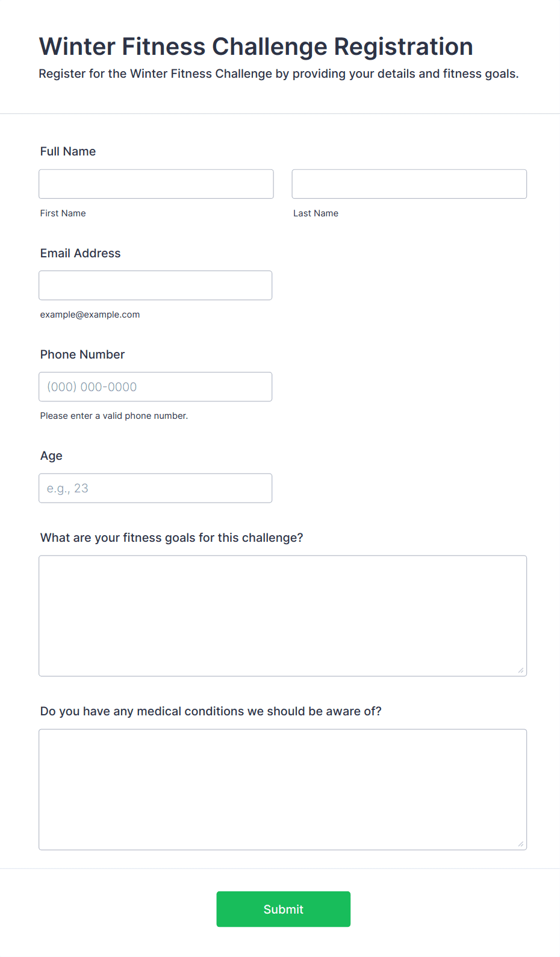Focus the Email Address text box
Image resolution: width=560 pixels, height=957 pixels.
155,285
